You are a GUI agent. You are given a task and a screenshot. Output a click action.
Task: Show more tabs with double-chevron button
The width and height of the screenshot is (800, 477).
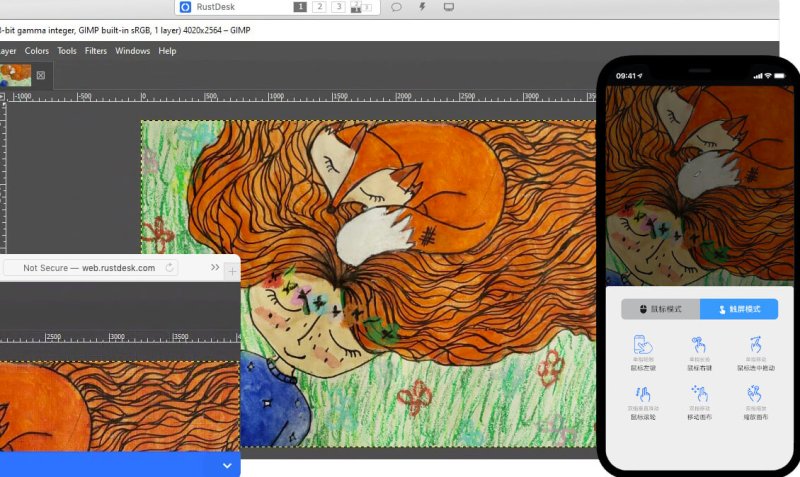pos(215,267)
